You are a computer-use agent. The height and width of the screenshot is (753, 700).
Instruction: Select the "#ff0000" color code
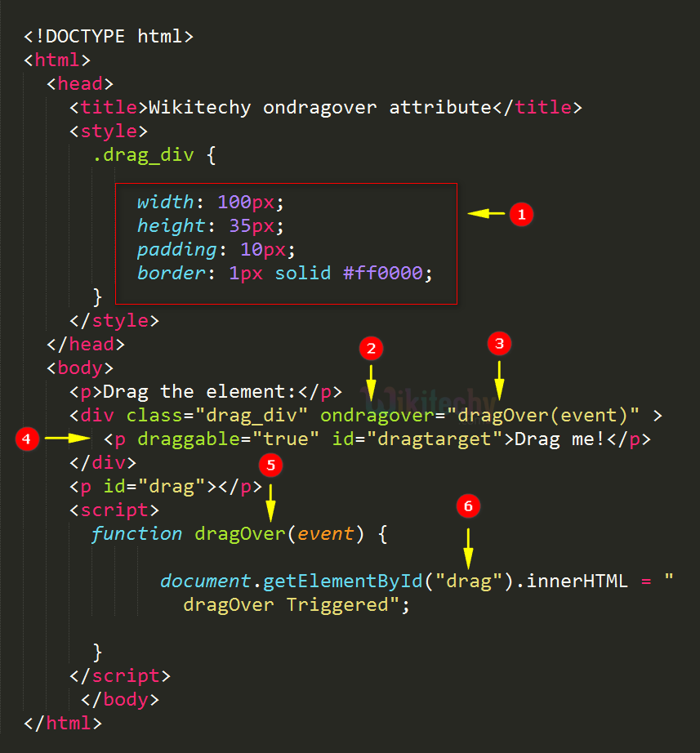point(383,273)
